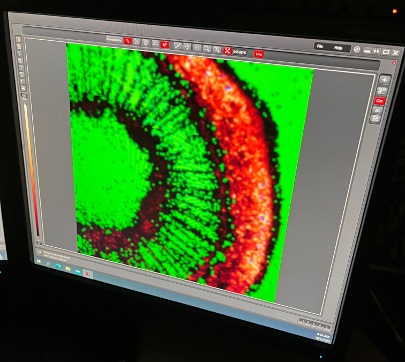Click the plus icon in right sidebar
405x362 pixels.
384,80
